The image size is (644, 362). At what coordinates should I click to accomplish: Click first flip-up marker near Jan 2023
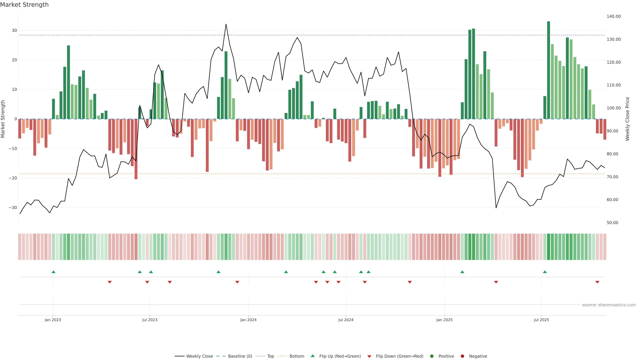(53, 272)
